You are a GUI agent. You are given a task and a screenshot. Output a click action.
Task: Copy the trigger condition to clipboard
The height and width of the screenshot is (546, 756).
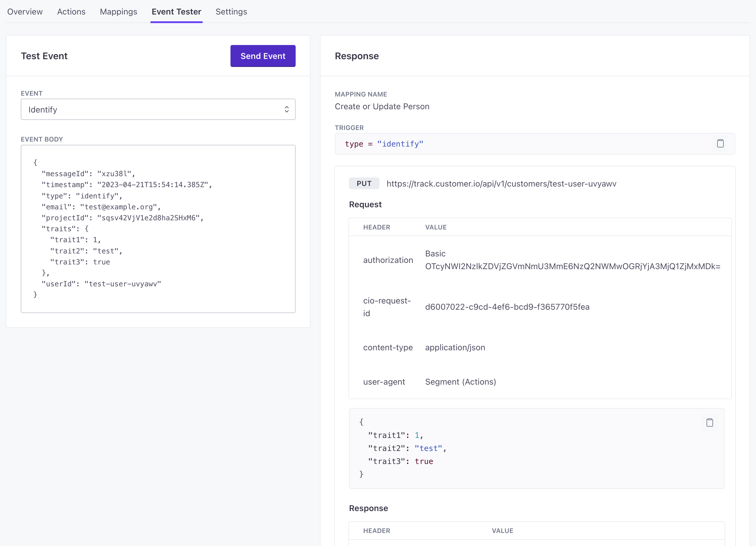click(x=720, y=144)
